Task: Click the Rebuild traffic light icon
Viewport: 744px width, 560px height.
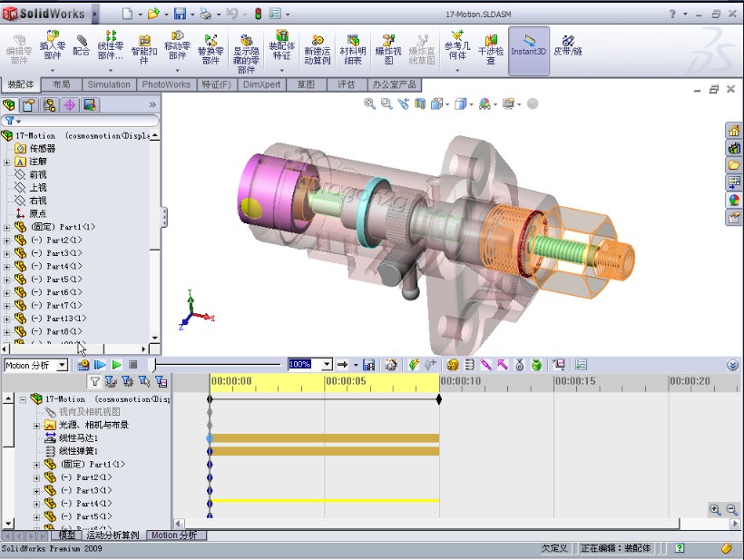Action: point(258,14)
